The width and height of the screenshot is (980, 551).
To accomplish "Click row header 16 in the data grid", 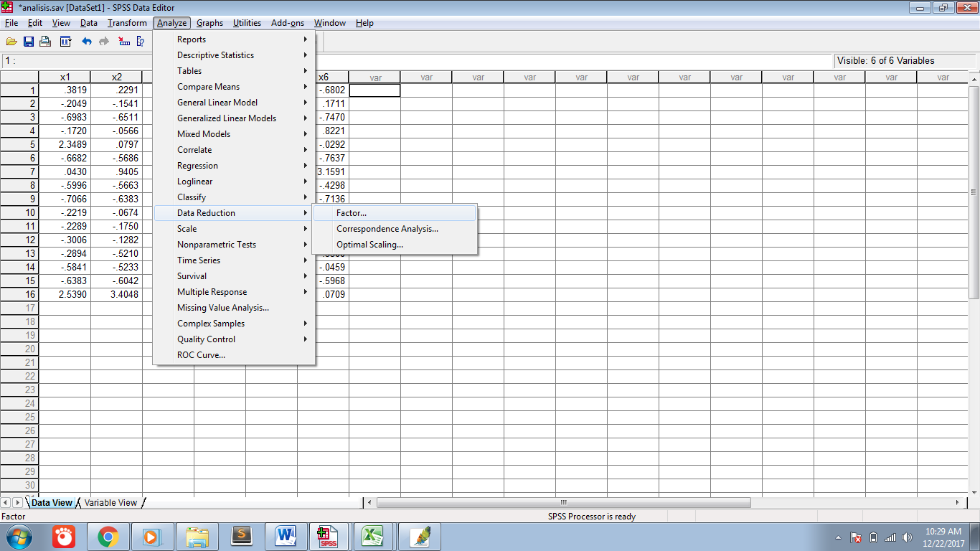I will pos(19,294).
